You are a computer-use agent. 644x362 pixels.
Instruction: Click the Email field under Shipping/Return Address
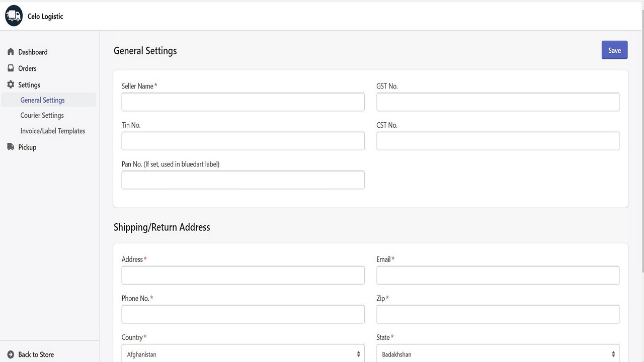pos(498,275)
